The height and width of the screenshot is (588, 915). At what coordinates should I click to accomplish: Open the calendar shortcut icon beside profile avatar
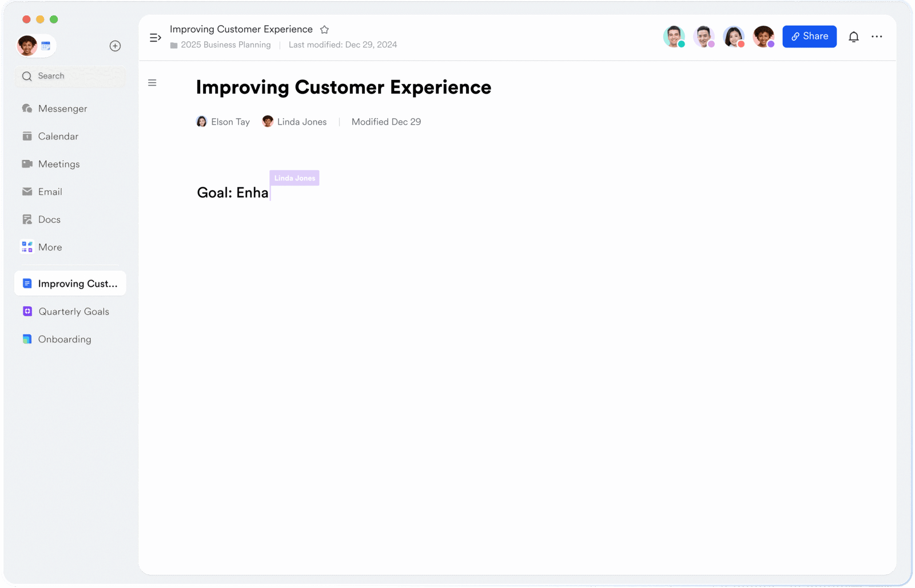tap(46, 46)
